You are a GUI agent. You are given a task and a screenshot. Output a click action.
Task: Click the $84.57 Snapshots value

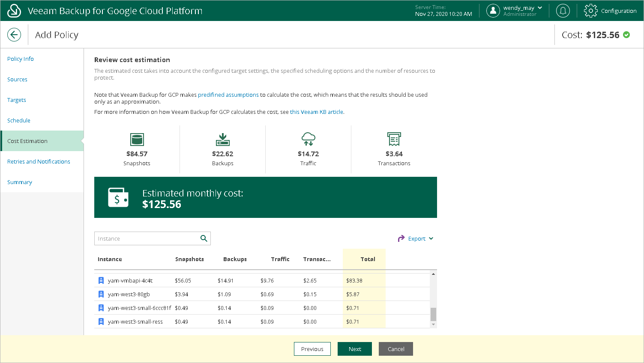tap(137, 154)
